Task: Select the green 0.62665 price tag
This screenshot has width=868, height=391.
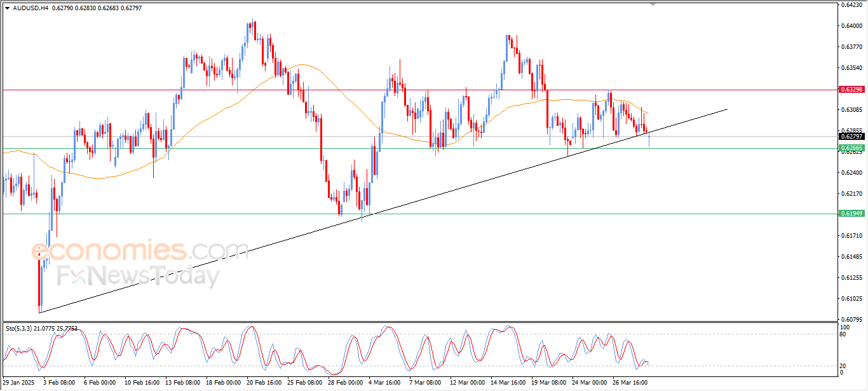Action: (851, 147)
